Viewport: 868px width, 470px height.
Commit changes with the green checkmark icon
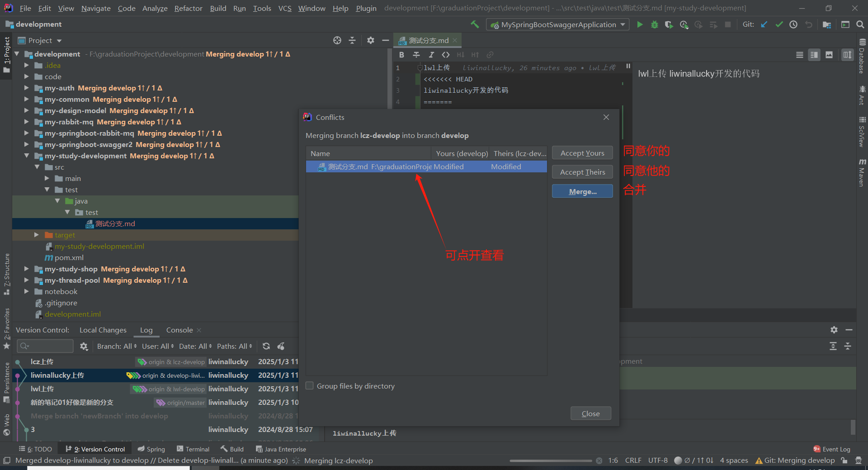coord(779,24)
